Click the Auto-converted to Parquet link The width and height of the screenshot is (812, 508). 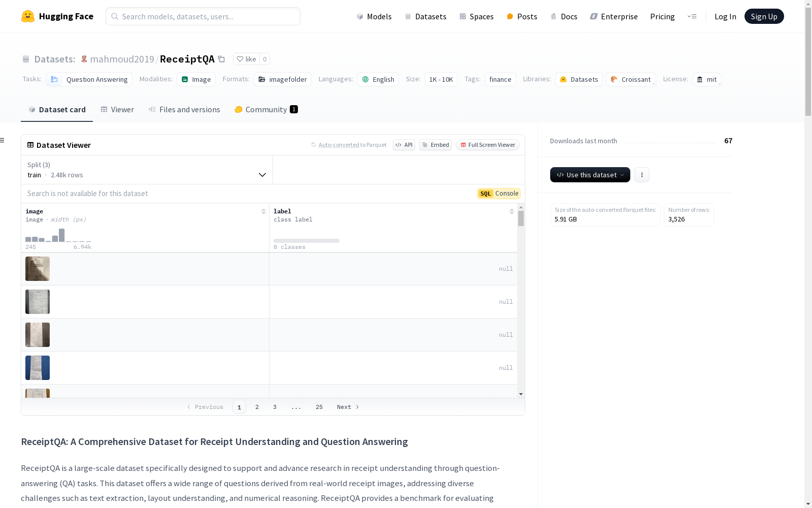pyautogui.click(x=352, y=145)
